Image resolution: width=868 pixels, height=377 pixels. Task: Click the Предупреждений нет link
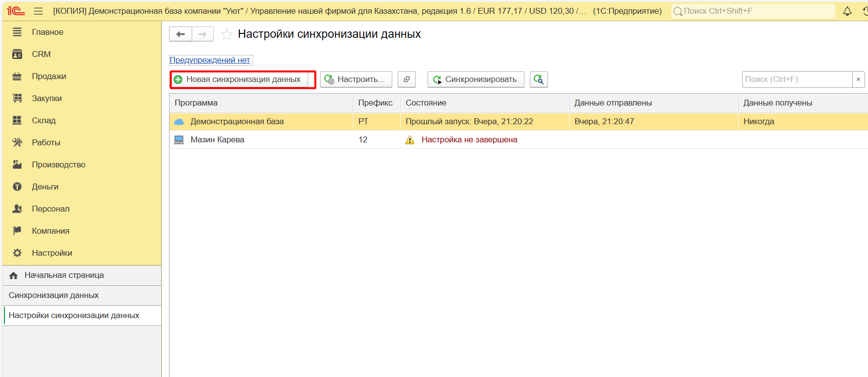tap(210, 60)
